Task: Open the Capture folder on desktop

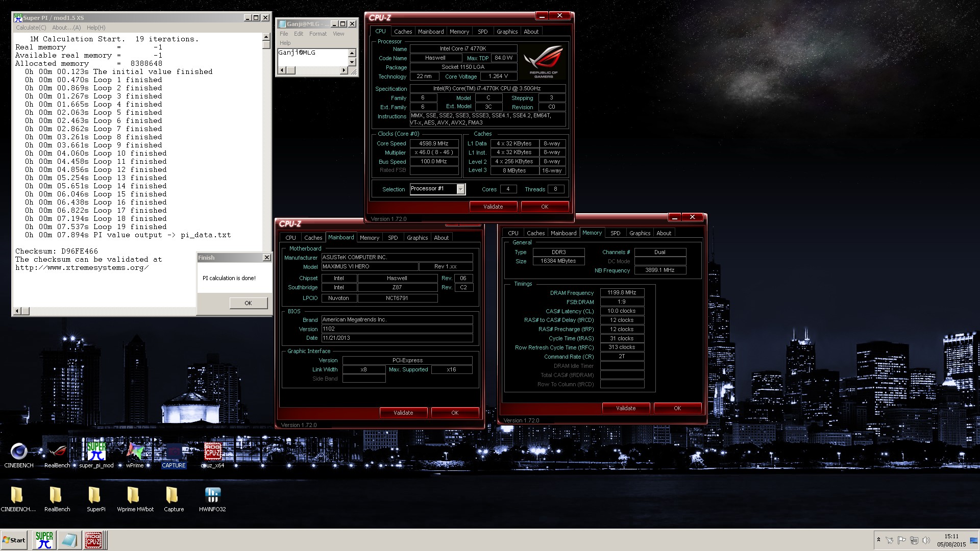Action: (x=174, y=498)
